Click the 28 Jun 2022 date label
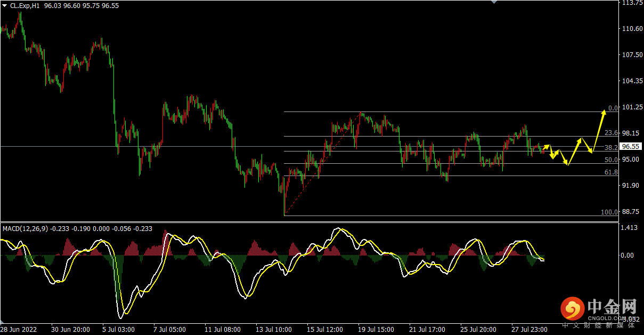644x335 pixels. [x=18, y=330]
